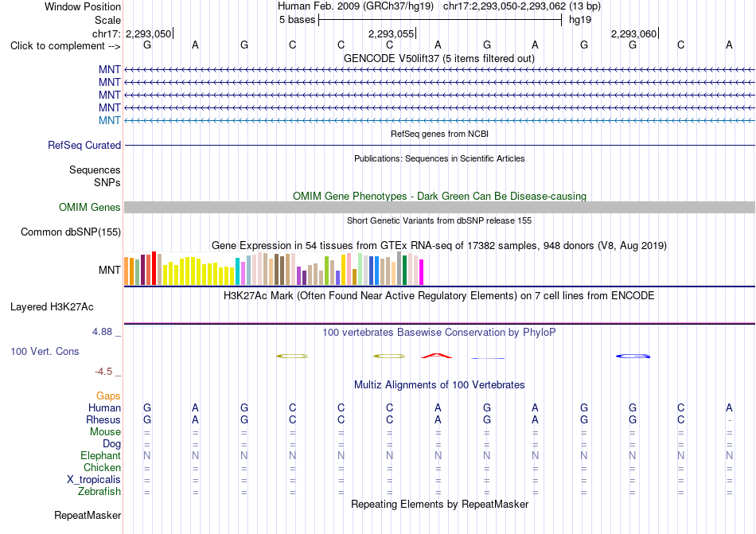This screenshot has width=756, height=534.
Task: Click the '5 bases' scale bar
Action: click(x=440, y=20)
